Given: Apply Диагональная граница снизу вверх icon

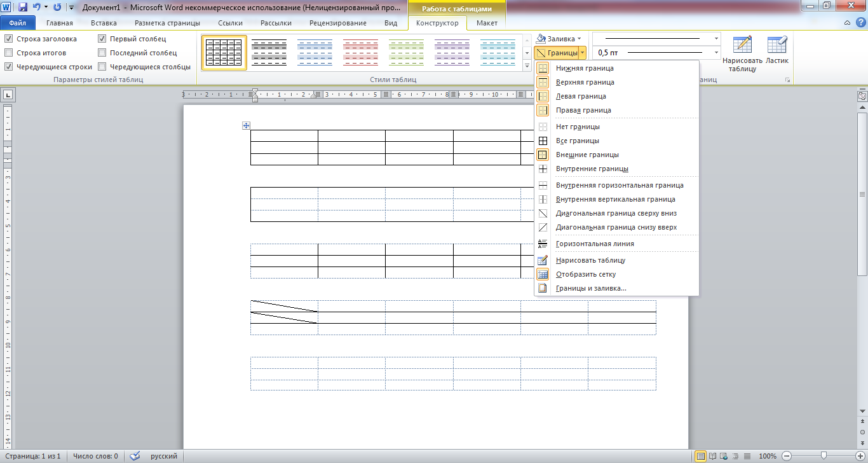Looking at the screenshot, I should 543,227.
